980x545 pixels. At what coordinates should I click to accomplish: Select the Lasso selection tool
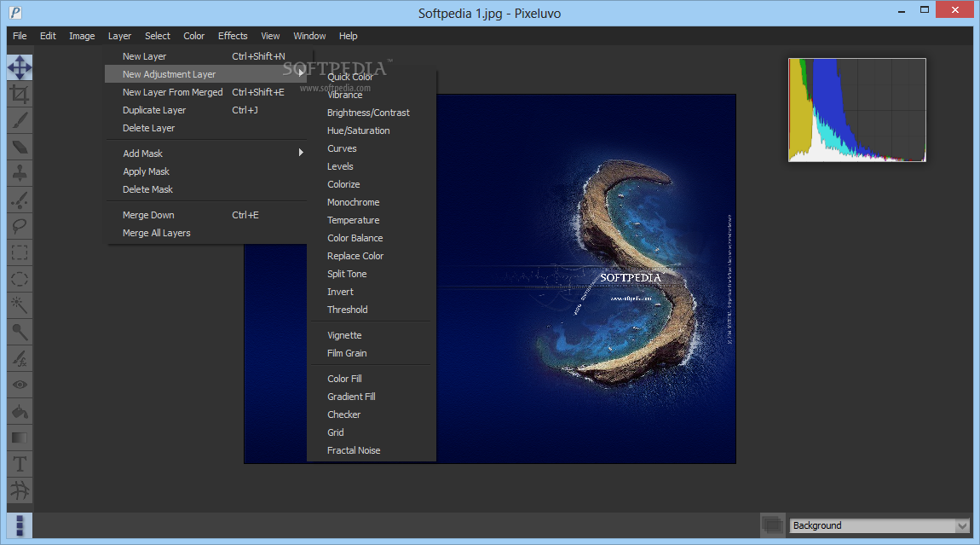[x=20, y=226]
